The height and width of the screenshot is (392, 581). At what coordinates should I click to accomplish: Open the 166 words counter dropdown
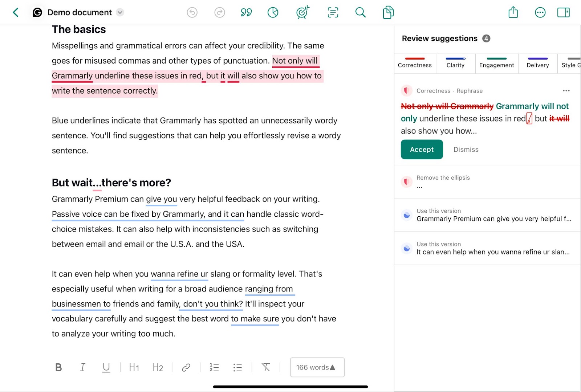tap(317, 367)
